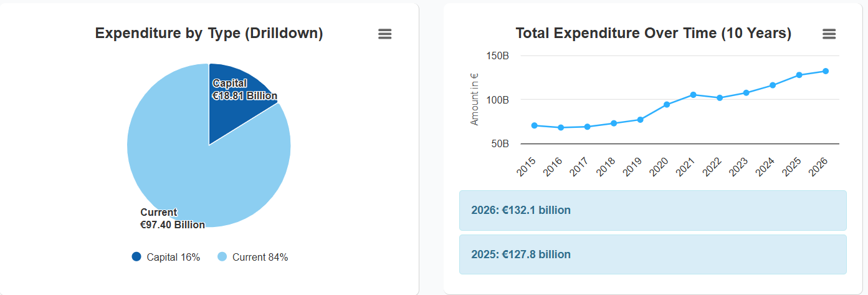Click the dark blue Capital legend dot

(x=136, y=257)
